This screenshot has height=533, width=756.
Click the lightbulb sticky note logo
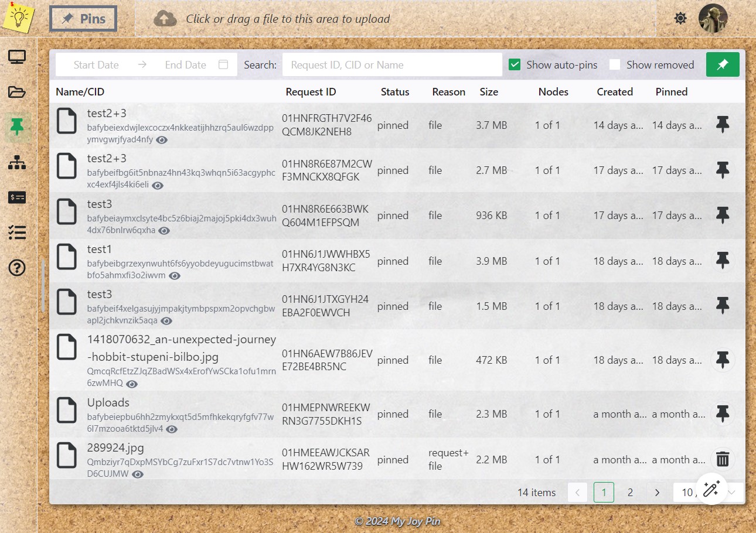click(19, 18)
